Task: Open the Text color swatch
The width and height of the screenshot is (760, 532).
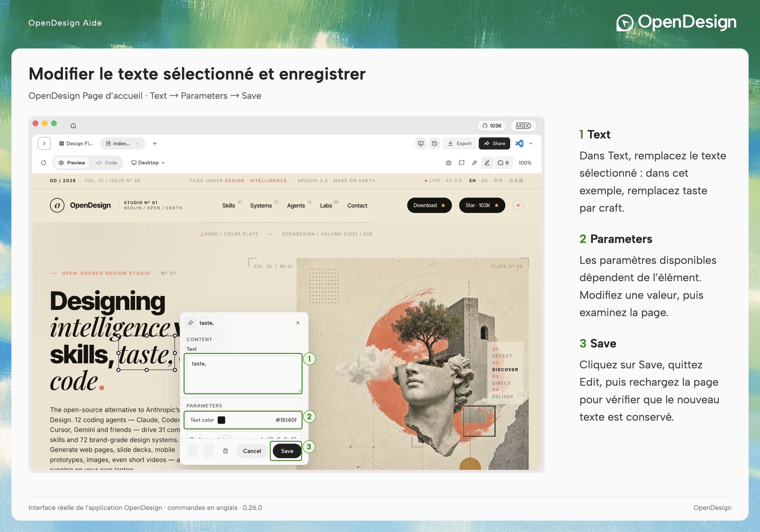Action: click(221, 420)
